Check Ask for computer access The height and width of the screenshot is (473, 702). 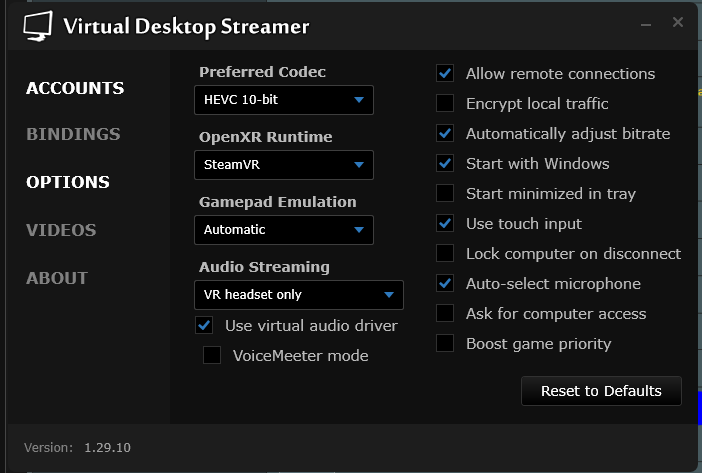click(445, 313)
